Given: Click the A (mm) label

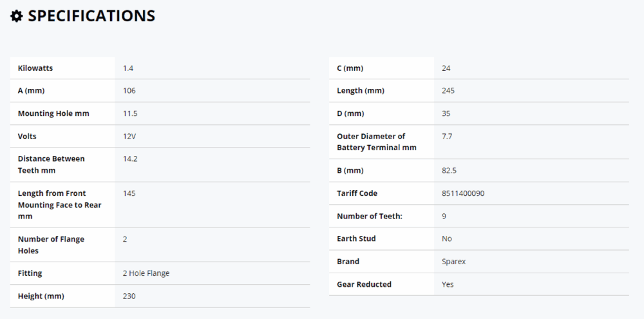Looking at the screenshot, I should (31, 91).
